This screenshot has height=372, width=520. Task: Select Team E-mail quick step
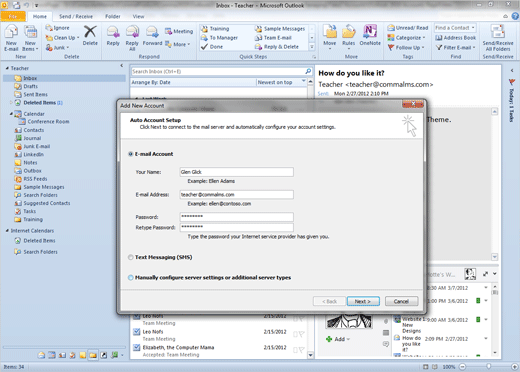click(273, 38)
